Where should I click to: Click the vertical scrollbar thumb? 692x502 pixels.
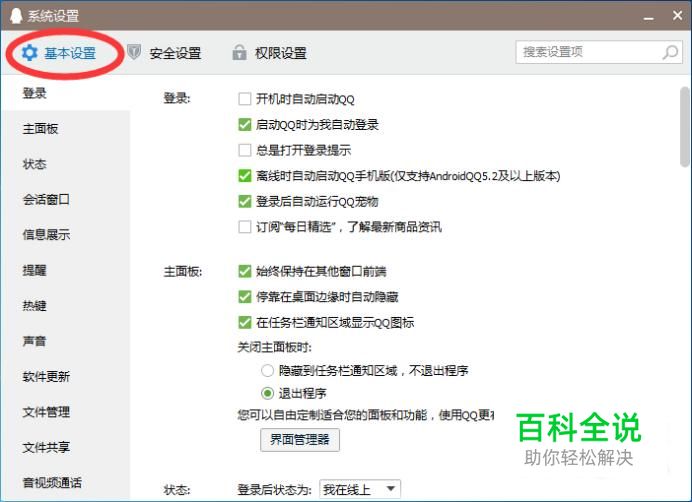(x=685, y=127)
